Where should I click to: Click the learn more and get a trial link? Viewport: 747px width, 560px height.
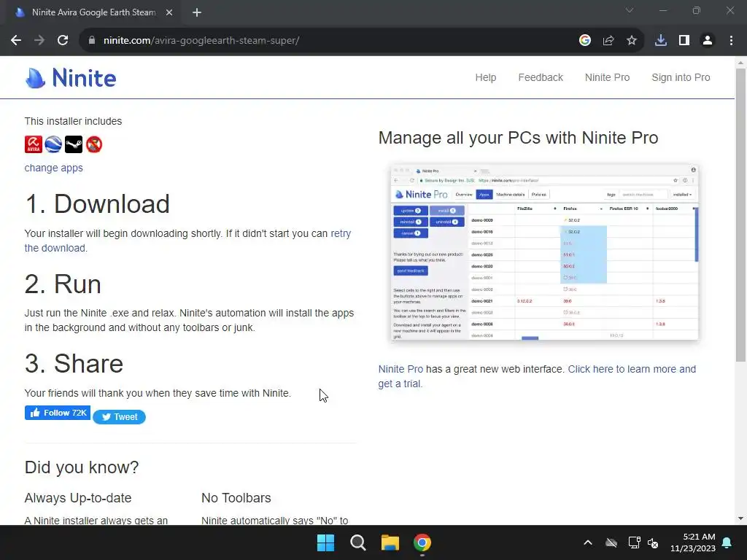[x=632, y=370]
